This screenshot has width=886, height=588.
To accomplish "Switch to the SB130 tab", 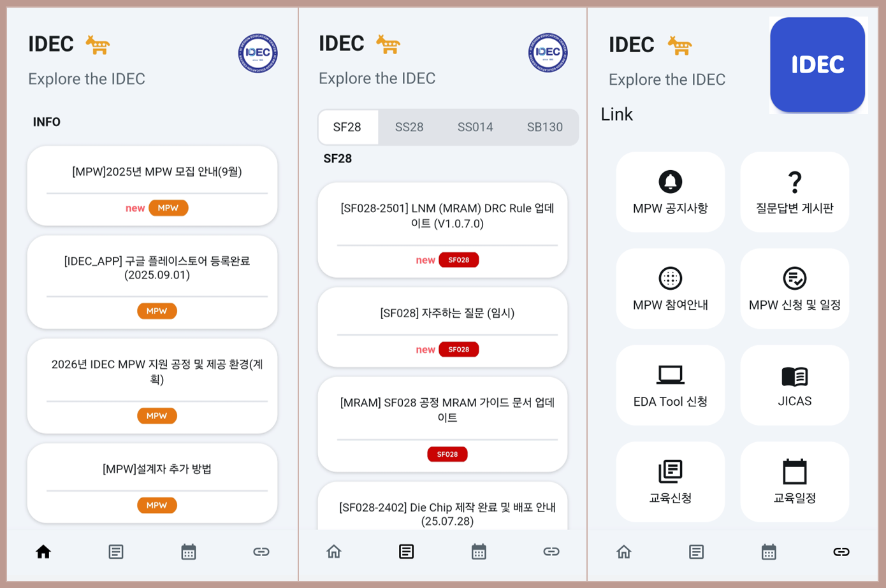I will (544, 127).
